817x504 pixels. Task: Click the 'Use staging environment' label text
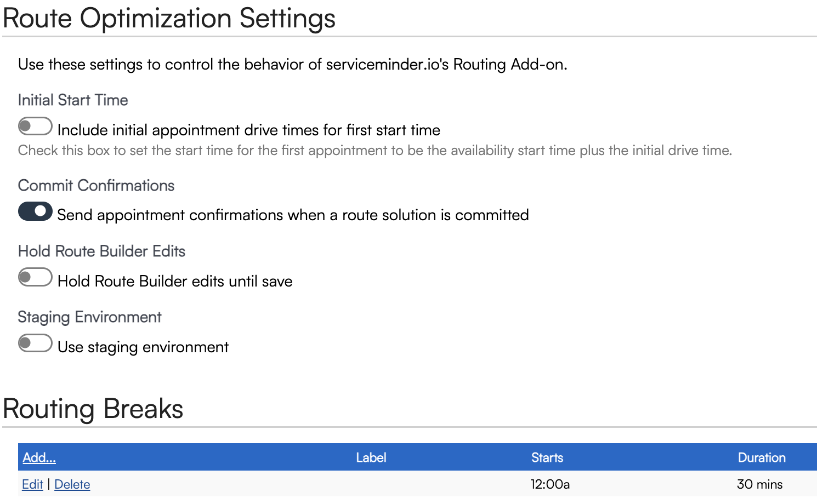[x=143, y=347]
